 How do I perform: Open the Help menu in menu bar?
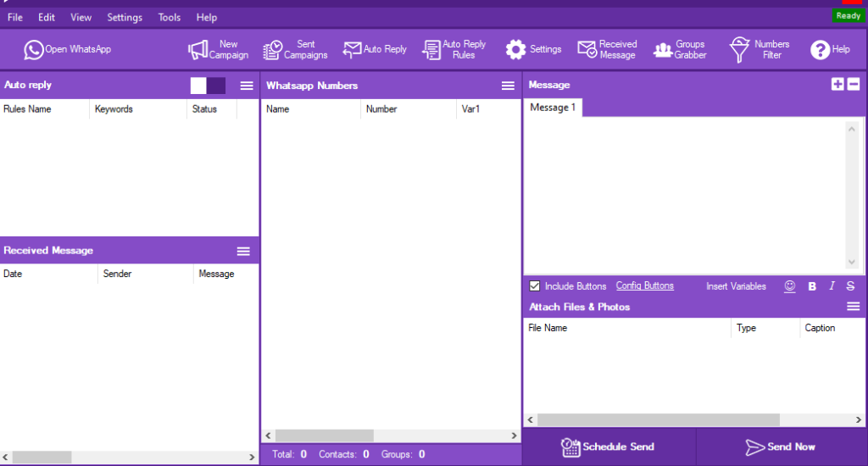(x=207, y=18)
